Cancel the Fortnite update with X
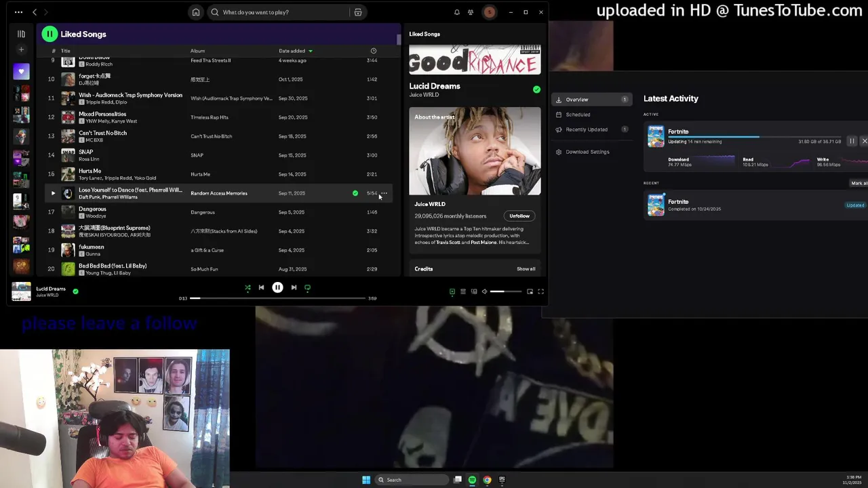The width and height of the screenshot is (868, 488). click(864, 141)
